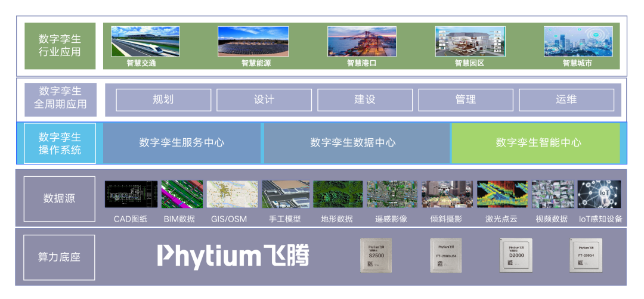Click the 手工模型 caption text
644x299 pixels.
coord(285,219)
